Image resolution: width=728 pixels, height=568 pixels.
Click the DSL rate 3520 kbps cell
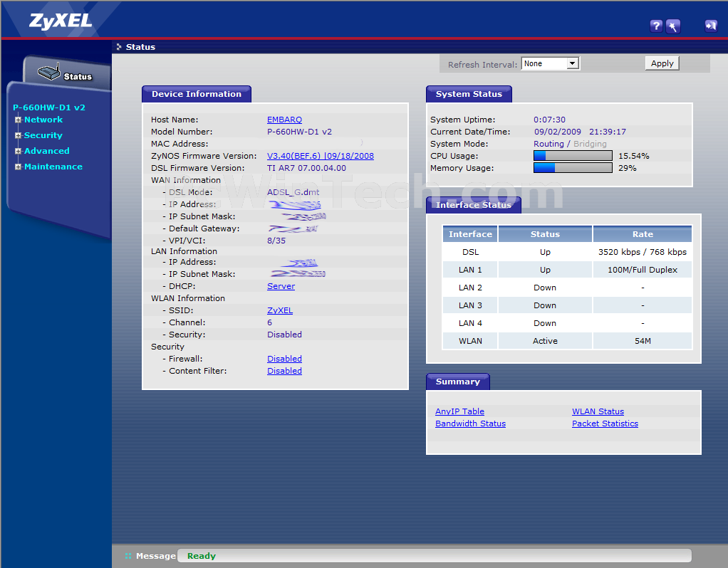(x=643, y=252)
